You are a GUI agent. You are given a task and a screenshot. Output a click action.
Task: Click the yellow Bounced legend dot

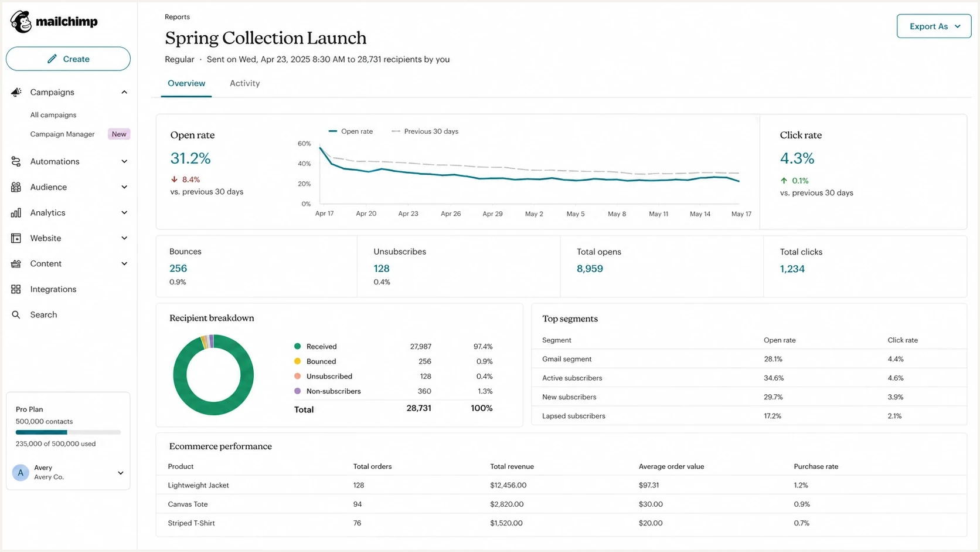click(x=297, y=361)
